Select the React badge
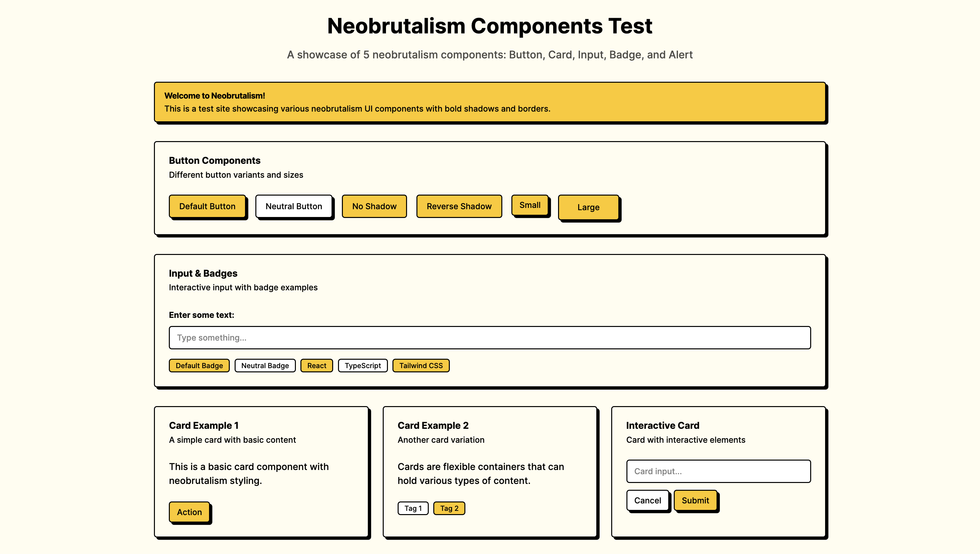Screen dimensions: 980x554 [x=317, y=366]
